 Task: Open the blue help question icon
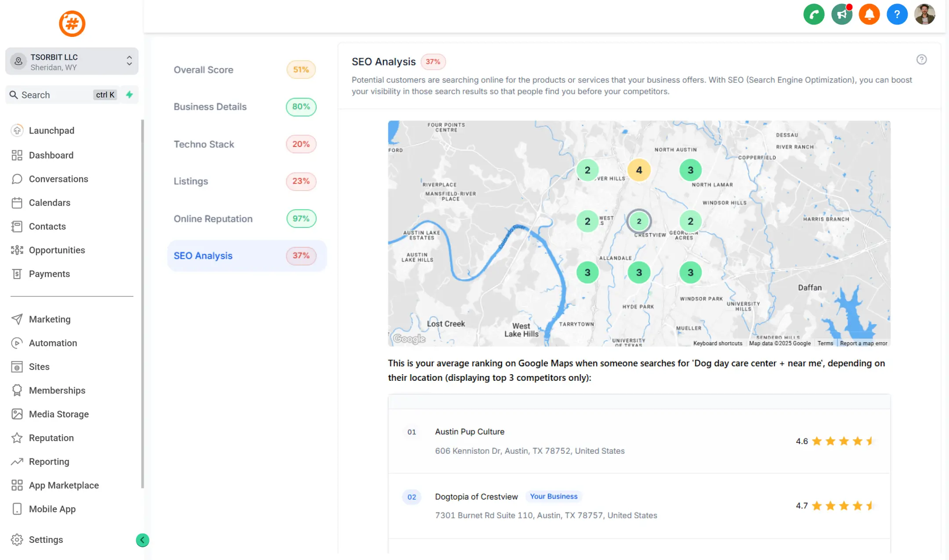click(x=897, y=14)
